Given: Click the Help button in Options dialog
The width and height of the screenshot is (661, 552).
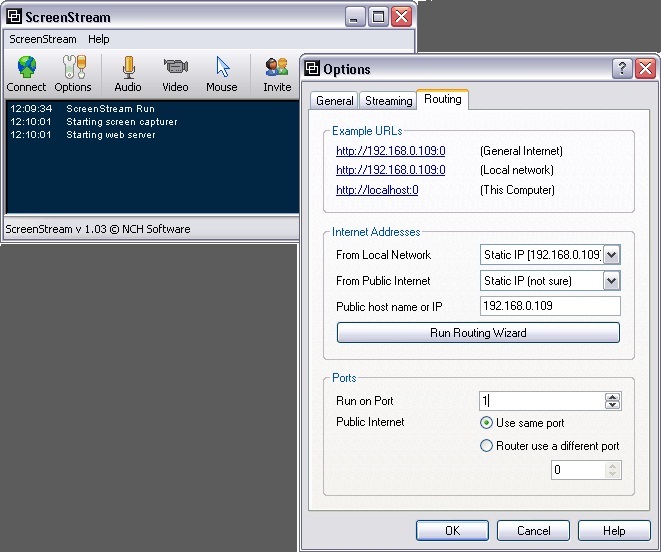Looking at the screenshot, I should tap(614, 530).
